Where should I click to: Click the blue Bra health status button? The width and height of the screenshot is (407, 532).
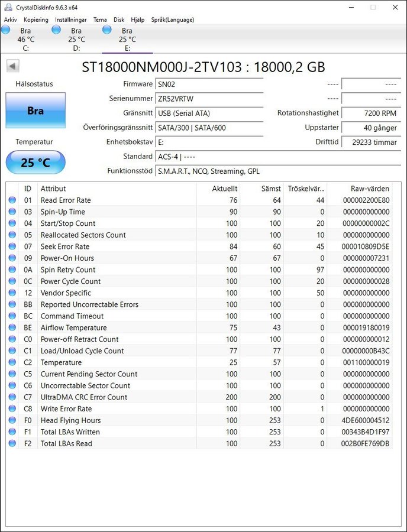click(35, 111)
